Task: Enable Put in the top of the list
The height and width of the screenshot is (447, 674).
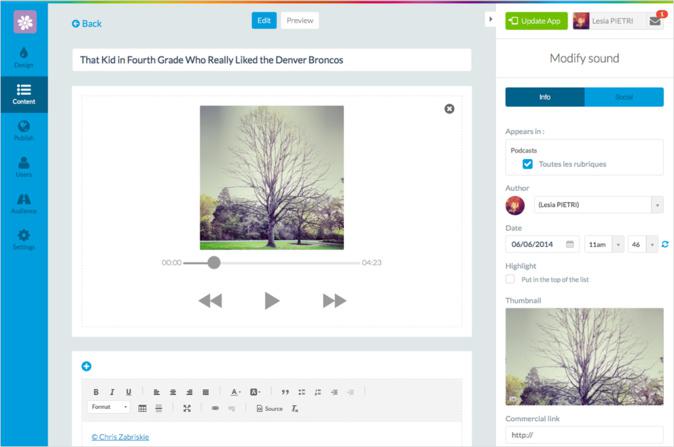Action: pyautogui.click(x=511, y=280)
